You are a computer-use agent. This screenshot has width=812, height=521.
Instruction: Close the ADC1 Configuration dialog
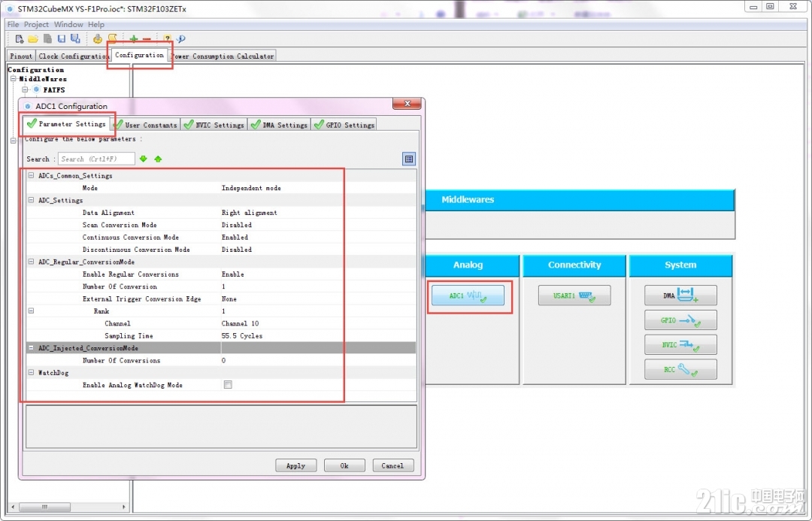click(x=407, y=104)
